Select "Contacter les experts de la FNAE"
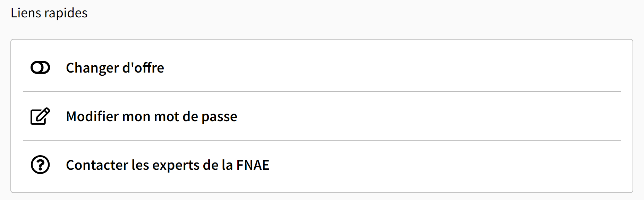 click(x=168, y=165)
